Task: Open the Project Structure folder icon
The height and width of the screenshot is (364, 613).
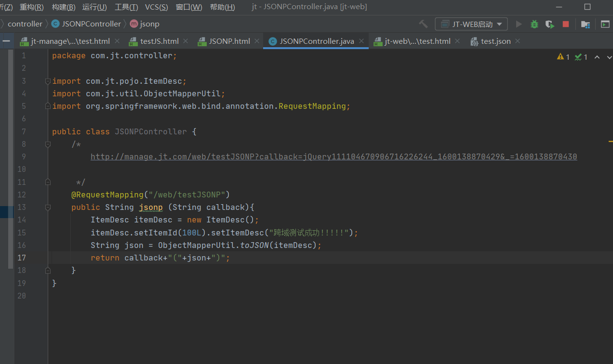Action: tap(586, 24)
